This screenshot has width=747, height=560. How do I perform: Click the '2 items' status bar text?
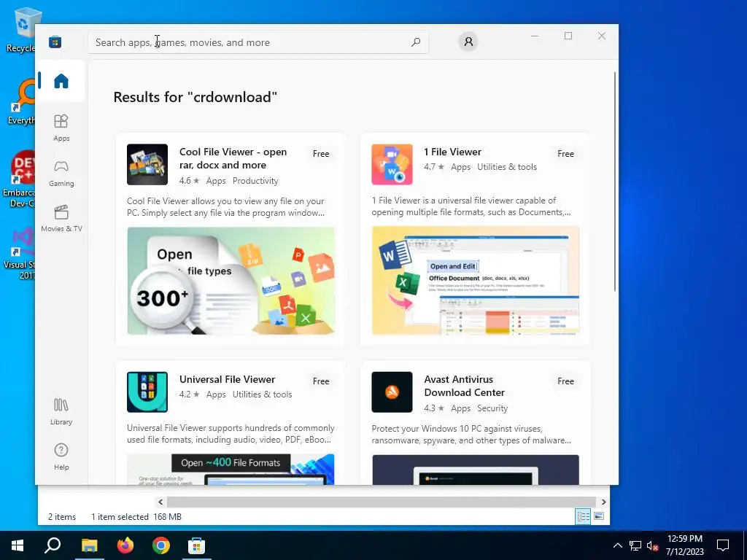[x=62, y=517]
